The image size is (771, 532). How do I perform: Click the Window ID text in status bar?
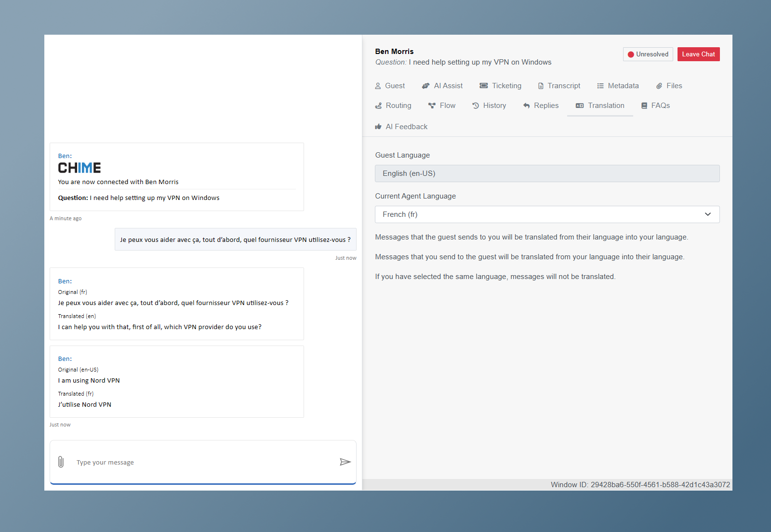pos(640,485)
